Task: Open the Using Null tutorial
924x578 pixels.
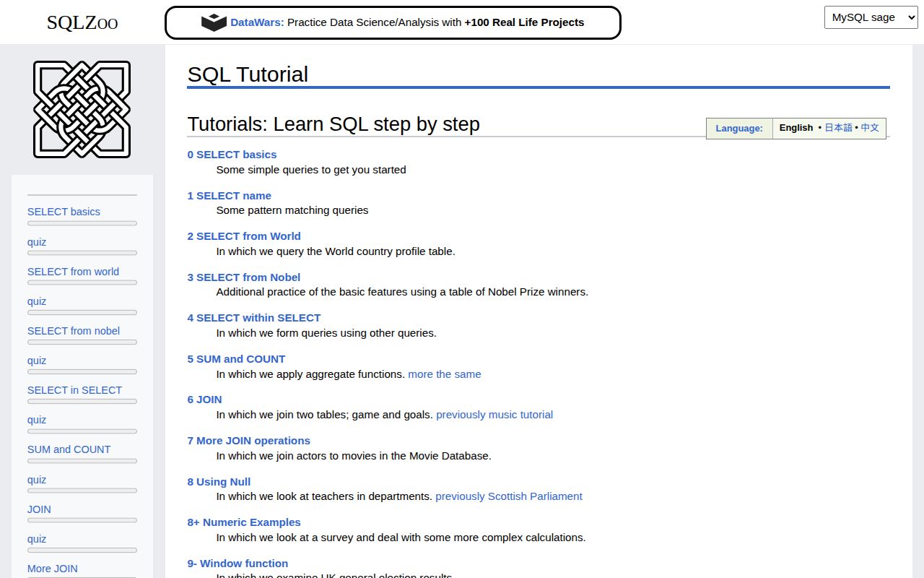Action: click(219, 481)
